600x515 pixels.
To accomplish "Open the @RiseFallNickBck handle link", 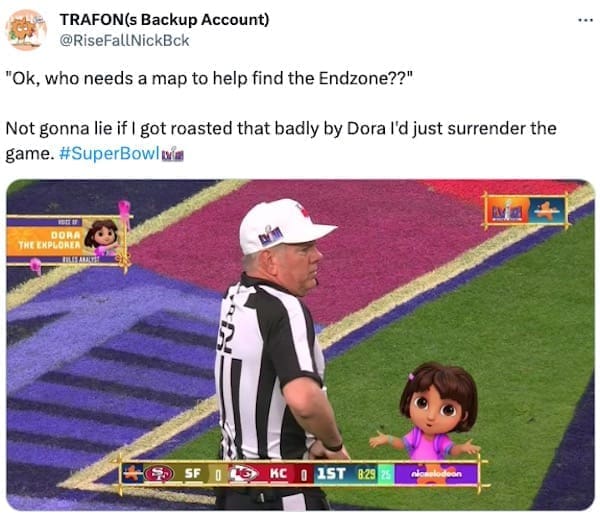I will point(124,40).
